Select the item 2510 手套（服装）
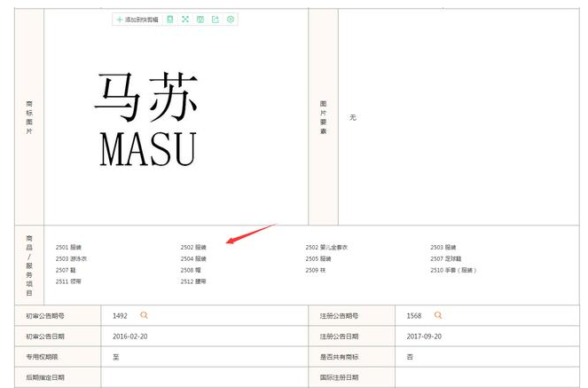This screenshot has height=388, width=588. click(453, 270)
